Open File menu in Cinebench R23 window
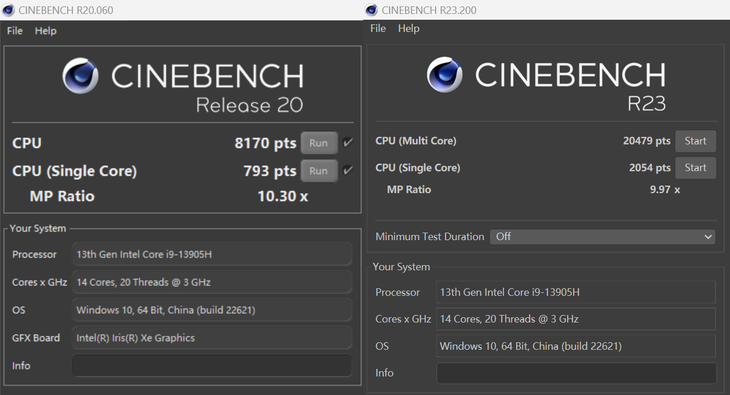This screenshot has height=395, width=730. click(378, 28)
